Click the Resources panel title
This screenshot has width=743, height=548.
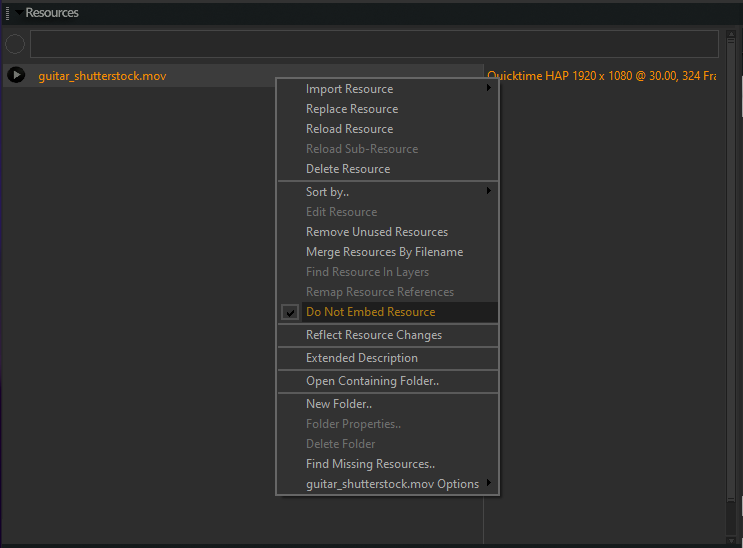52,13
